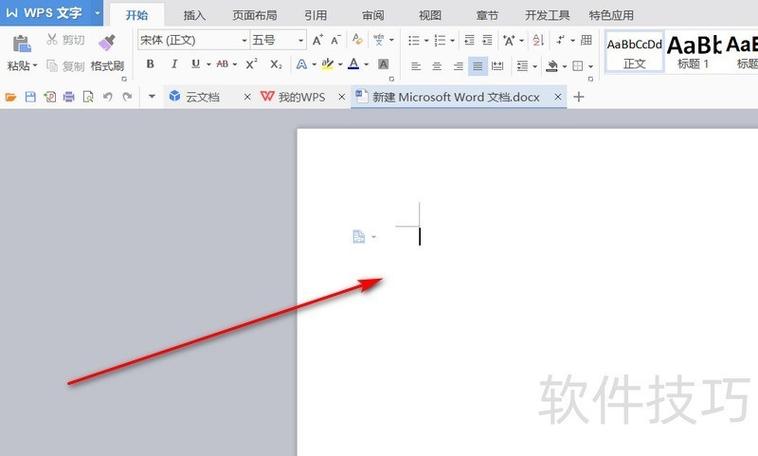Align text right
The image size is (758, 456).
click(458, 66)
